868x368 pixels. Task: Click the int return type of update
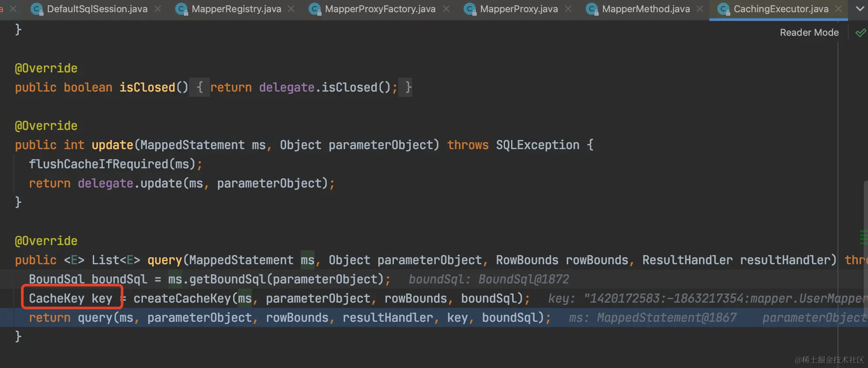tap(74, 145)
